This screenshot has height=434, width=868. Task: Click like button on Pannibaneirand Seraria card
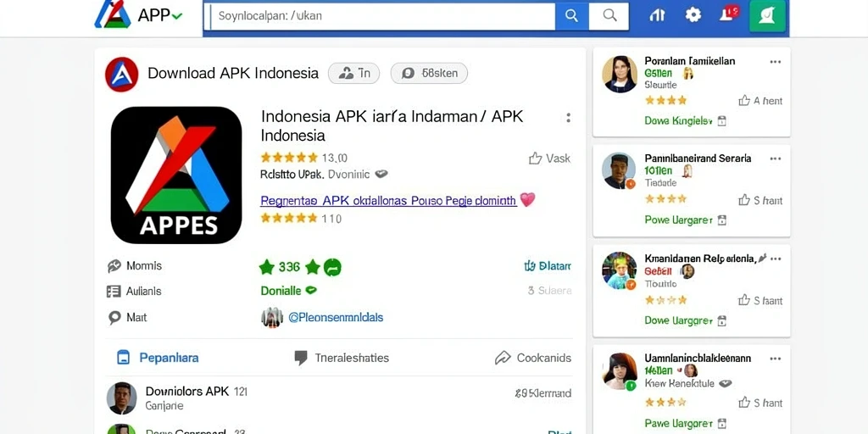[760, 200]
